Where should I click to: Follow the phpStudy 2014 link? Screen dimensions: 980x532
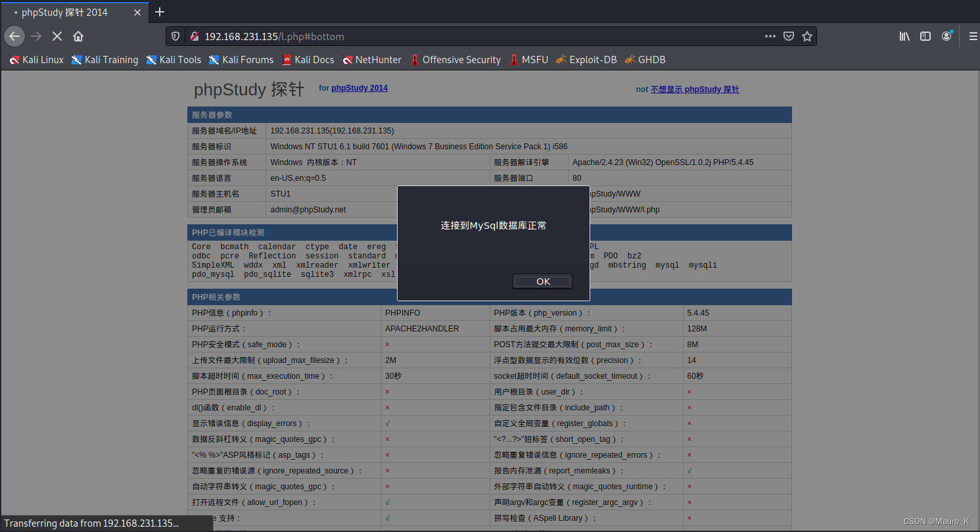point(360,88)
